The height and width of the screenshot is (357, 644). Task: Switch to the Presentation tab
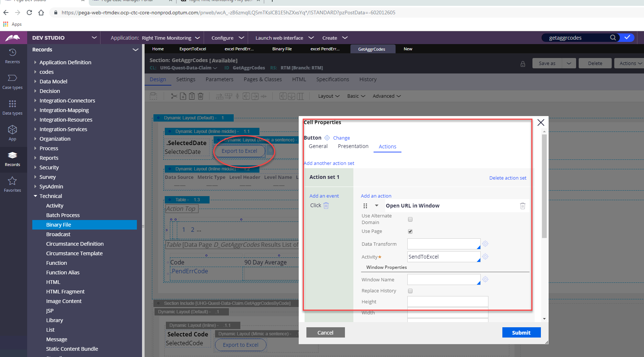353,146
